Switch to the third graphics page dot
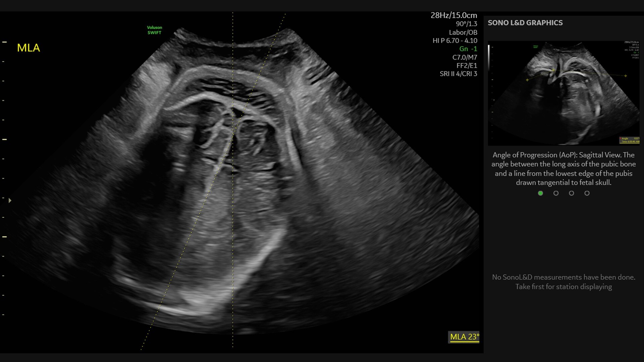644x362 pixels. (571, 193)
